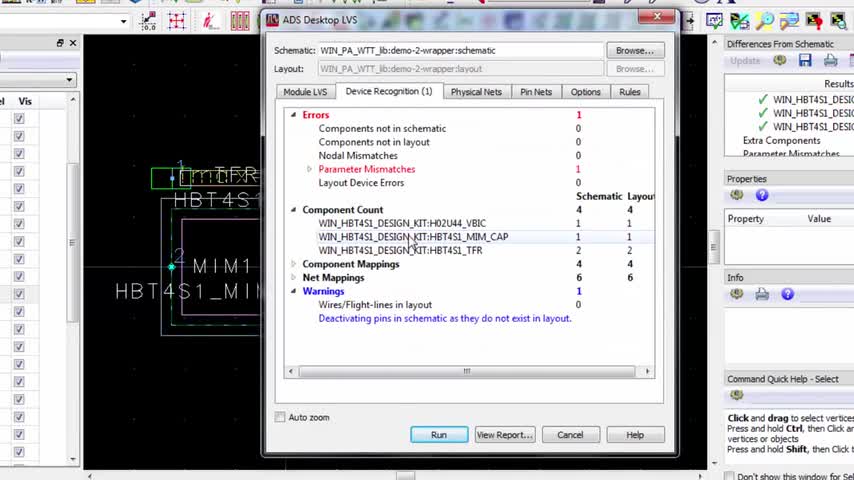
Task: Expand the Component Mappings node
Action: 294,264
